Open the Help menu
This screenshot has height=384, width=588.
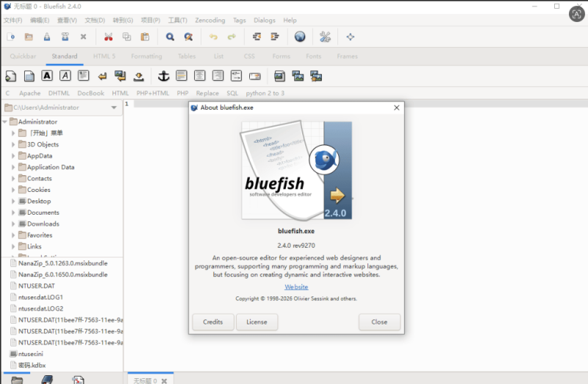pos(290,21)
